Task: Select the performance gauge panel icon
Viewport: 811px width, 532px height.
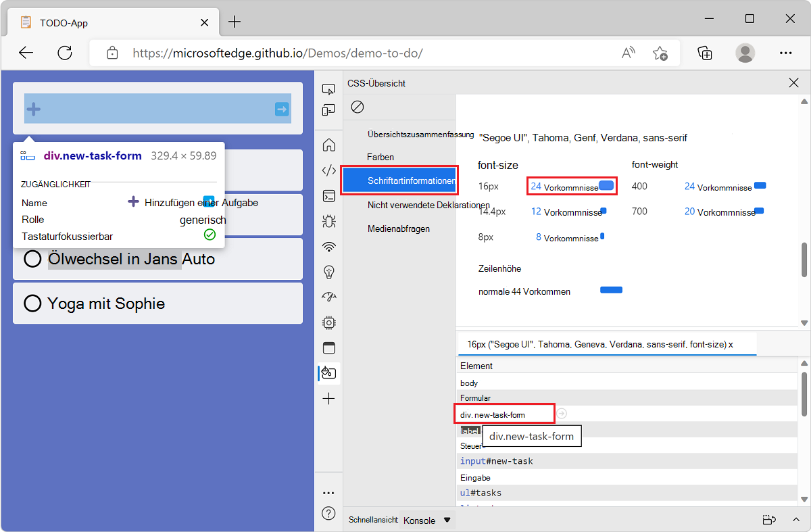Action: click(328, 296)
